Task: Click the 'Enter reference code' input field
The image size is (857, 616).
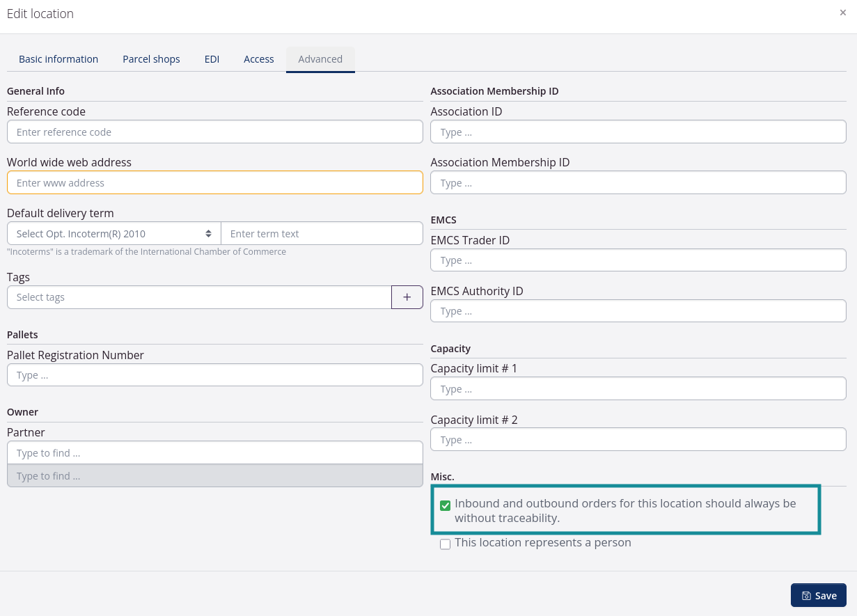Action: pos(214,132)
